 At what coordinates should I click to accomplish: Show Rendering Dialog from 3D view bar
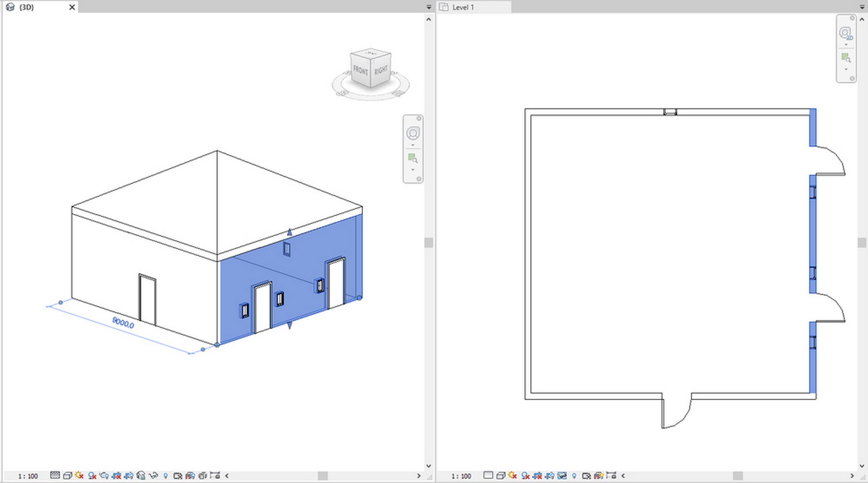tap(104, 475)
